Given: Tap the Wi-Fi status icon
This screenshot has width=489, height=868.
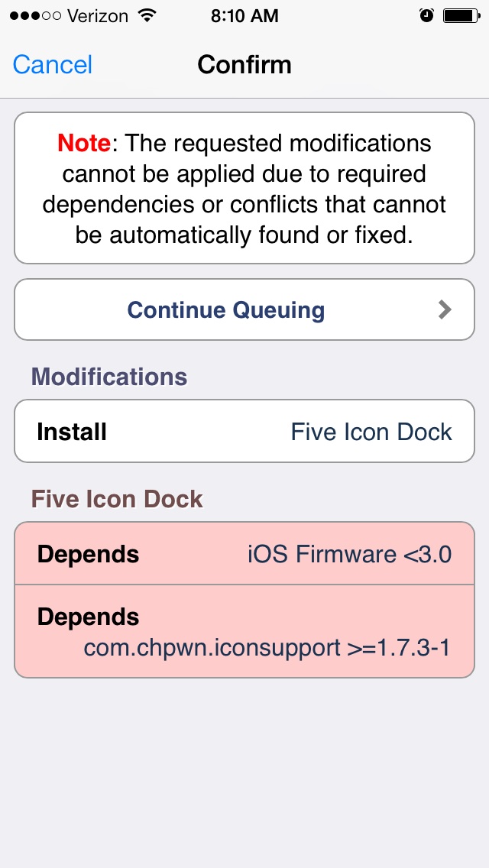Looking at the screenshot, I should [x=147, y=16].
